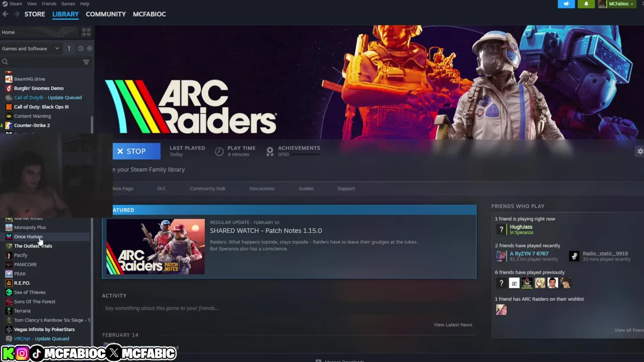Click the back navigation arrow
This screenshot has width=644, height=362.
pos(6,14)
